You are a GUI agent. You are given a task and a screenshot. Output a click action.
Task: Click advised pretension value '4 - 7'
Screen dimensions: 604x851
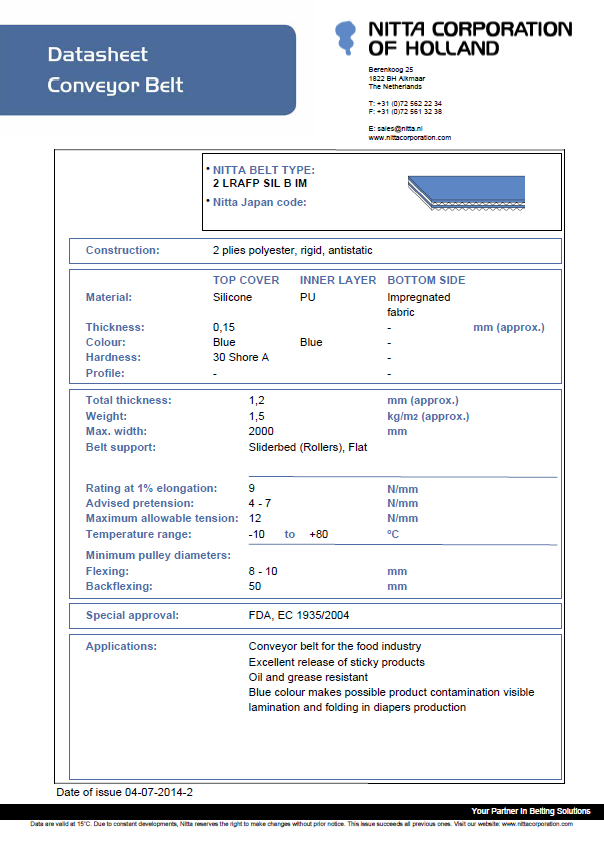click(260, 504)
